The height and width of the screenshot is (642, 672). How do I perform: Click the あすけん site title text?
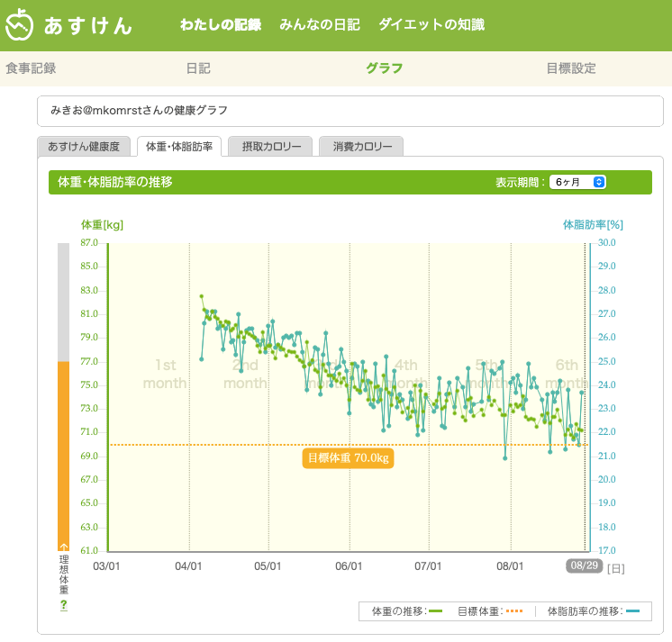[x=88, y=26]
